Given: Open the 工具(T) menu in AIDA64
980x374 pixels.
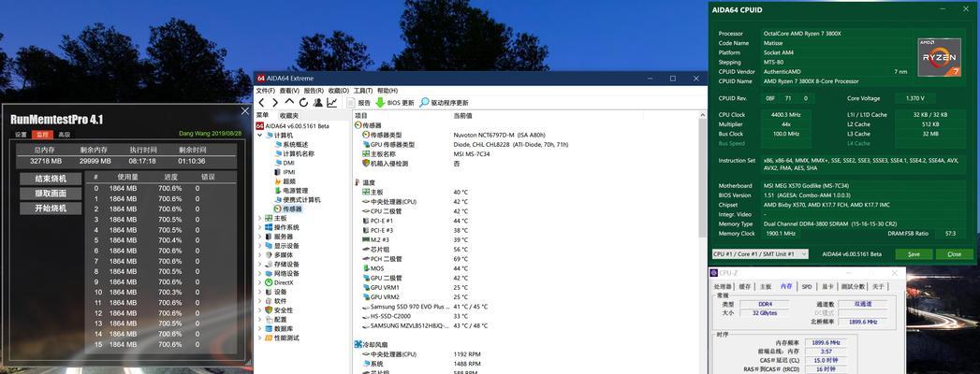Looking at the screenshot, I should (363, 91).
